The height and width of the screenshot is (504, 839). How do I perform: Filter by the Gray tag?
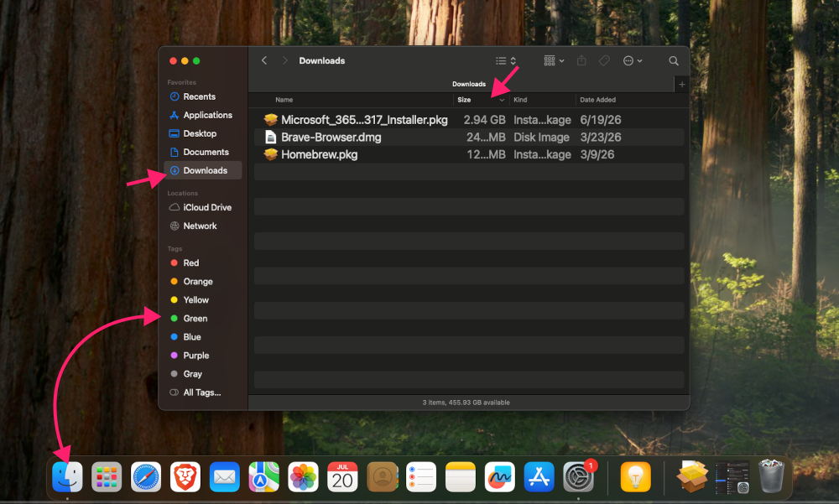(203, 374)
